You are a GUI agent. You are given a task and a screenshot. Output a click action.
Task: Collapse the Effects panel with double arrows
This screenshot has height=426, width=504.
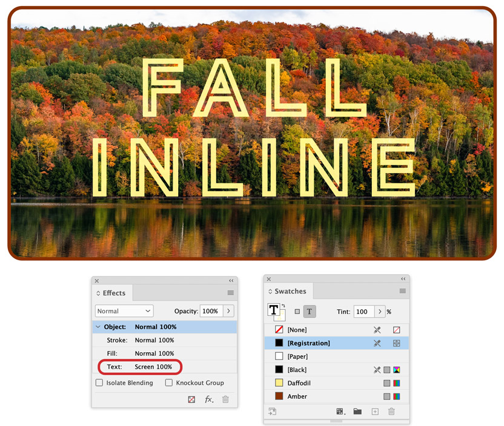pyautogui.click(x=231, y=281)
